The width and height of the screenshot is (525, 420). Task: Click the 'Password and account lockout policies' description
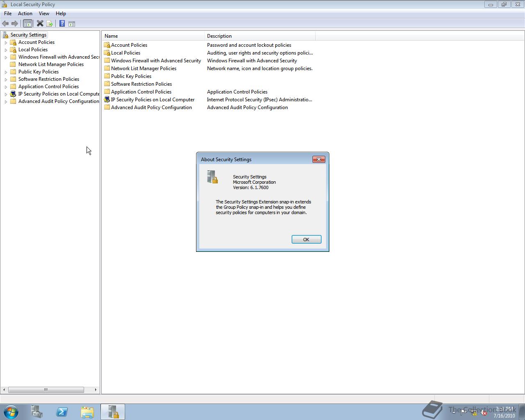tap(249, 45)
